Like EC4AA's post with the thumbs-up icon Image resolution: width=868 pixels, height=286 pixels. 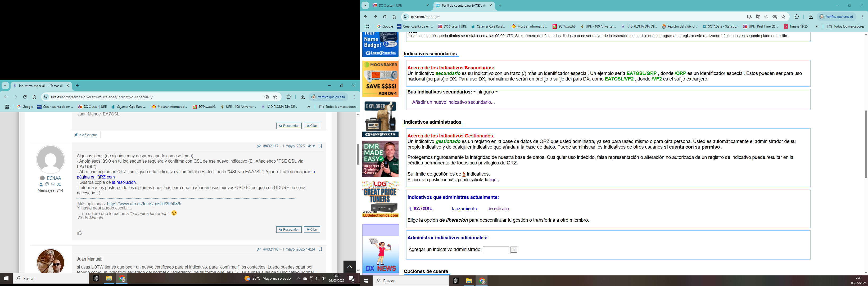(x=80, y=233)
